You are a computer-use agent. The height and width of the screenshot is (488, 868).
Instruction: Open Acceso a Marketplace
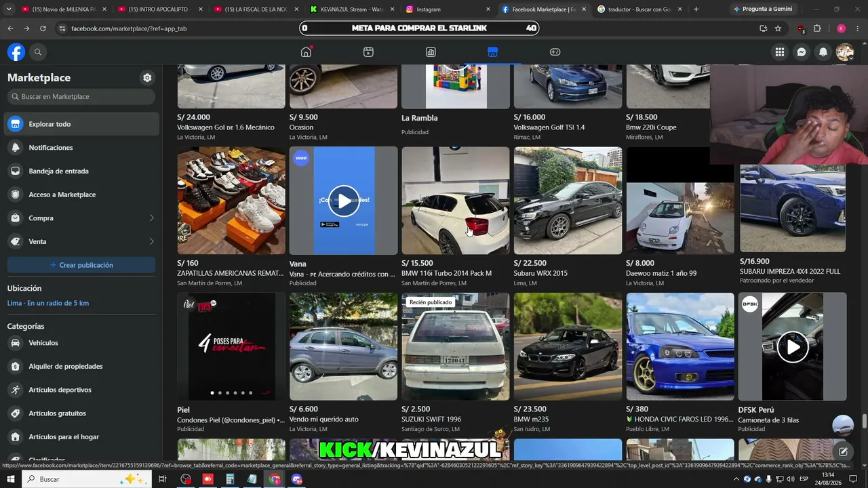[x=81, y=195]
